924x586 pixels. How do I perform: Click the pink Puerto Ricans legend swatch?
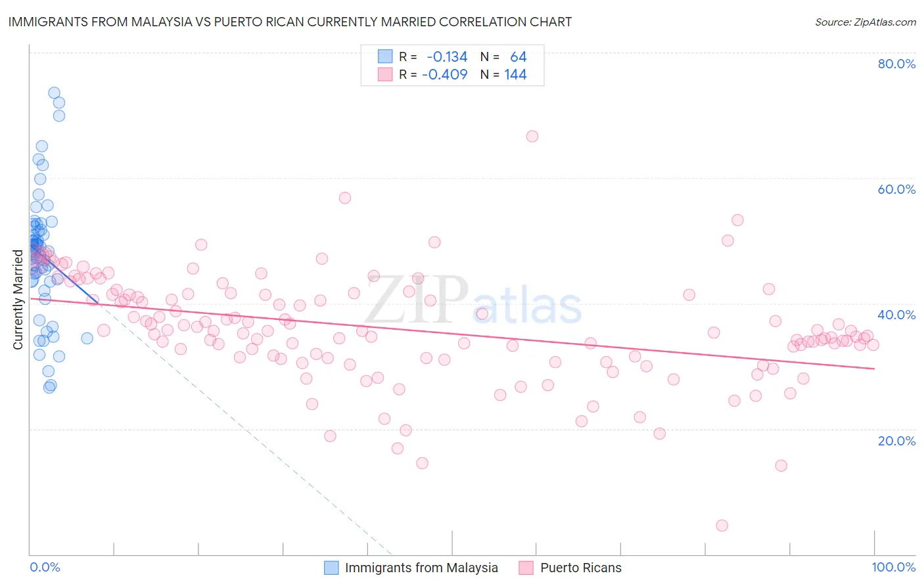click(x=526, y=568)
